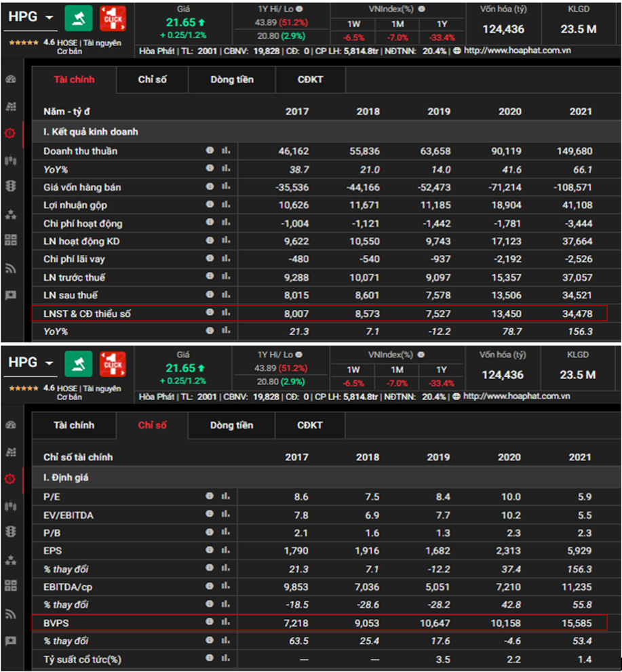Click the info icon beside Tỷ suất cổ tức(%)
This screenshot has width=622, height=672.
coord(210,658)
